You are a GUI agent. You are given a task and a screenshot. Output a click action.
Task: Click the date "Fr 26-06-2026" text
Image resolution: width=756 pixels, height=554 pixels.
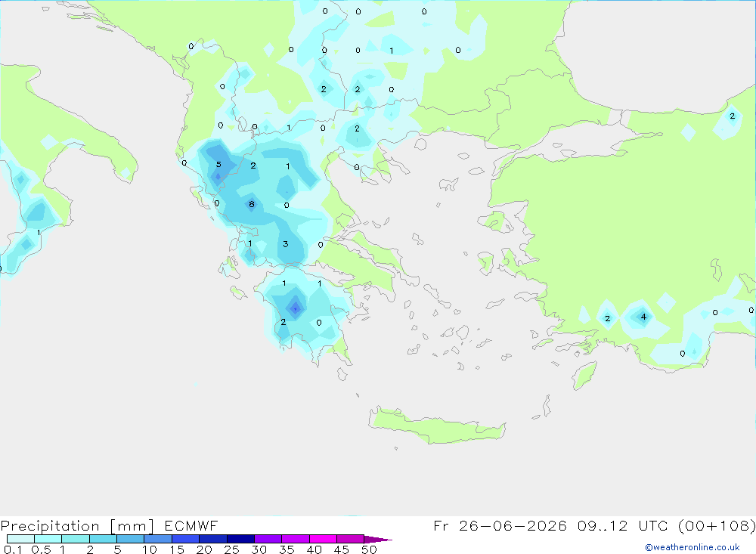[500, 525]
